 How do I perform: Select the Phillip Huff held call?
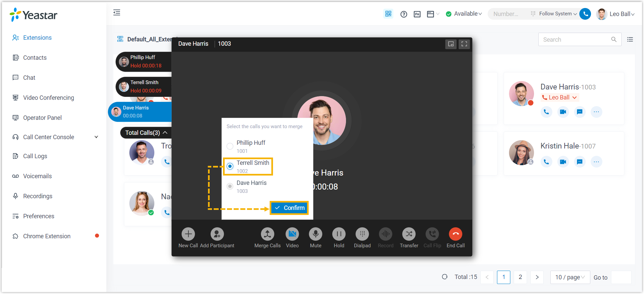coord(144,61)
